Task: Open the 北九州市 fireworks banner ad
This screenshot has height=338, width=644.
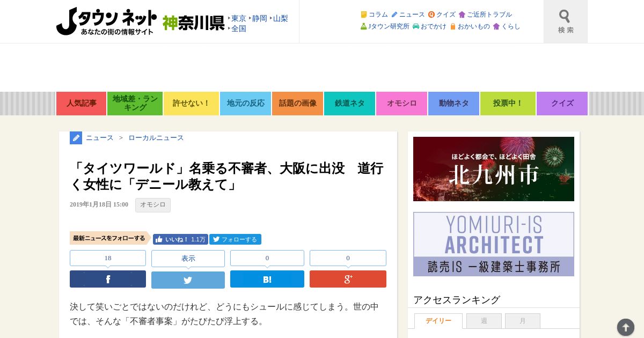Action: [x=494, y=169]
